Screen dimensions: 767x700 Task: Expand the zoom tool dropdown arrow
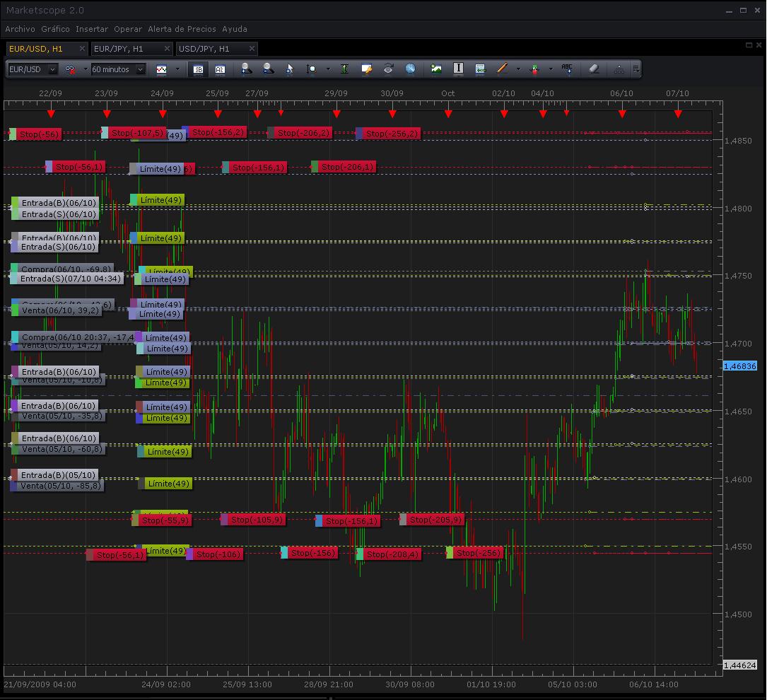[328, 69]
